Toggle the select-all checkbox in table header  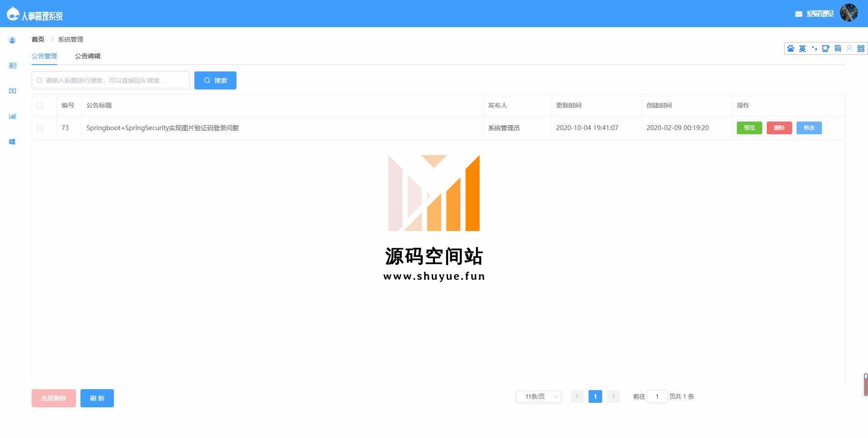point(40,105)
